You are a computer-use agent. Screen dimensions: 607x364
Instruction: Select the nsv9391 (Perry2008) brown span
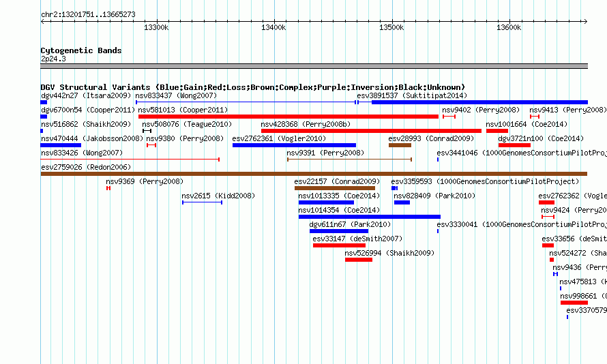[350, 160]
